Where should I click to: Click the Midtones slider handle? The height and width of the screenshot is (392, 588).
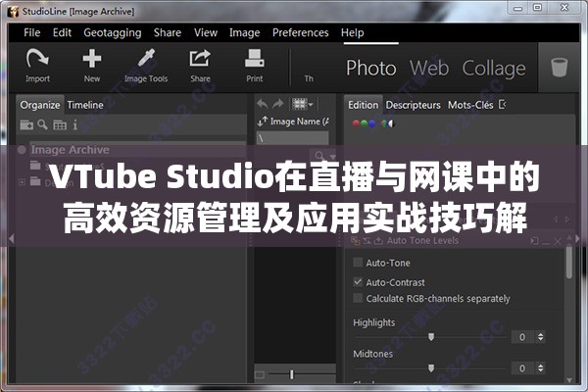click(431, 368)
